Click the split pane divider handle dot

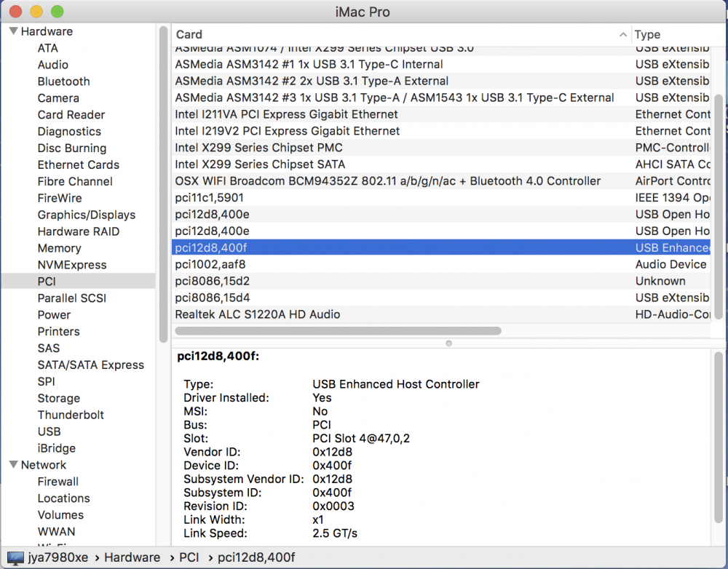click(x=448, y=343)
